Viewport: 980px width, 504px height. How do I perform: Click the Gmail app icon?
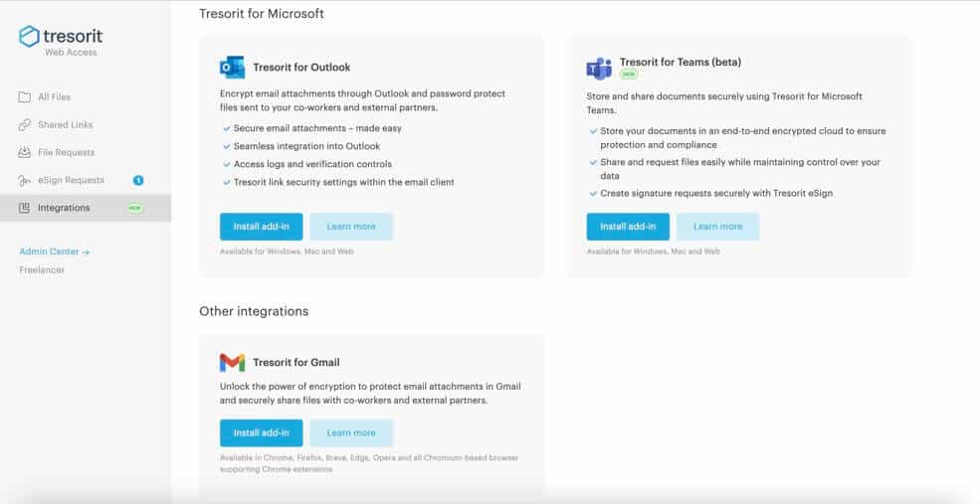(232, 362)
